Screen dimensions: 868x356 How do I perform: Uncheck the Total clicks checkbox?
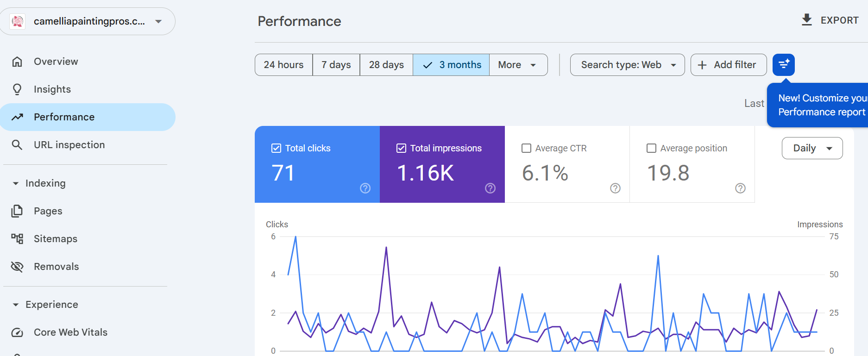[x=276, y=148]
